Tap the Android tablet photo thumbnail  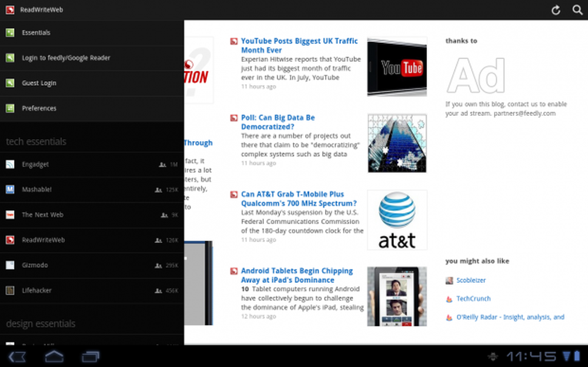pos(397,296)
